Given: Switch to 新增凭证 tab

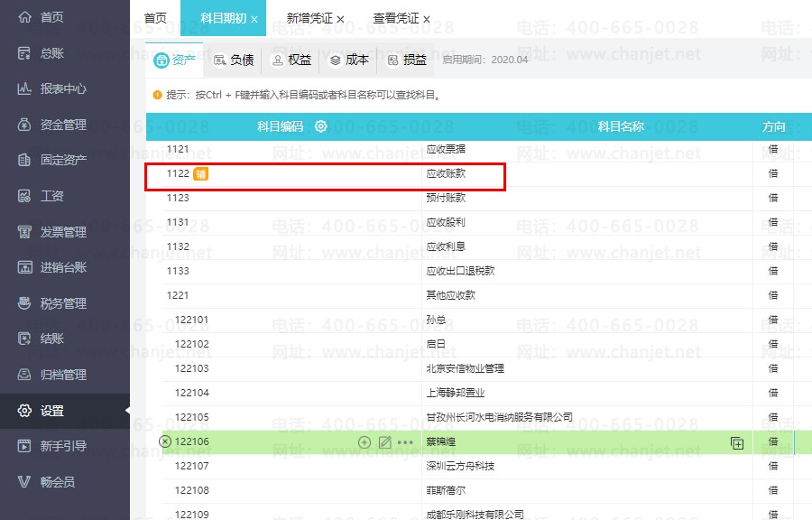Looking at the screenshot, I should pos(309,18).
